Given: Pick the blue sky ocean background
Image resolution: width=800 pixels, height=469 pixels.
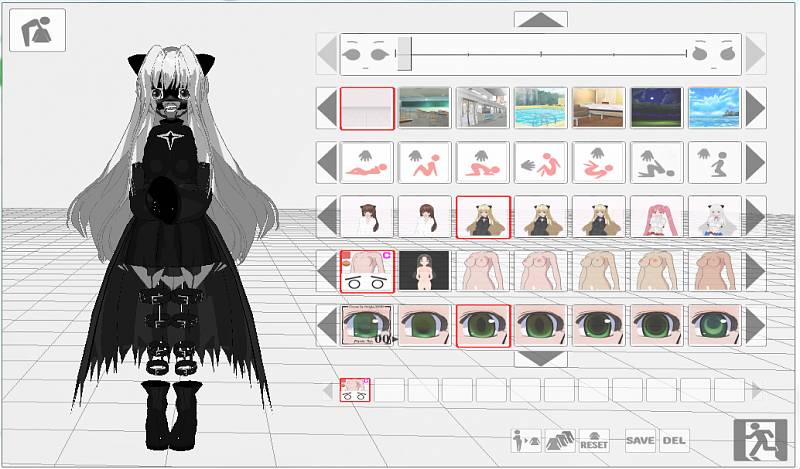Looking at the screenshot, I should 714,107.
